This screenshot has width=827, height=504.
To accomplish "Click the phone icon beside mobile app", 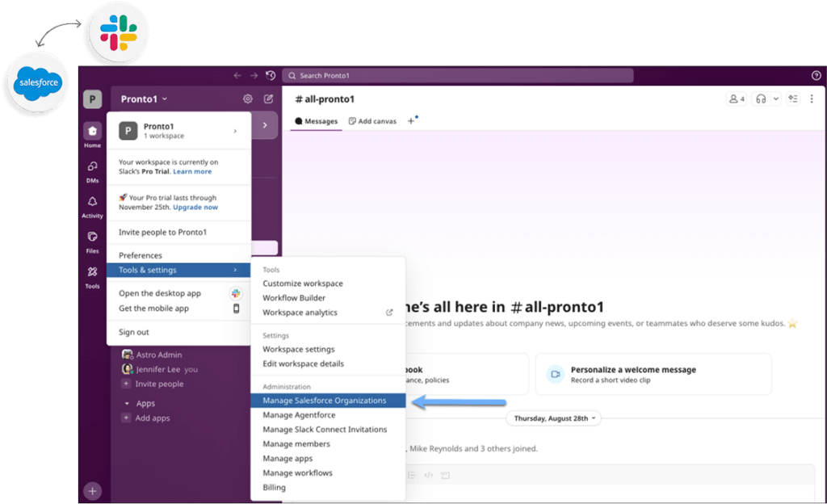I will 237,309.
